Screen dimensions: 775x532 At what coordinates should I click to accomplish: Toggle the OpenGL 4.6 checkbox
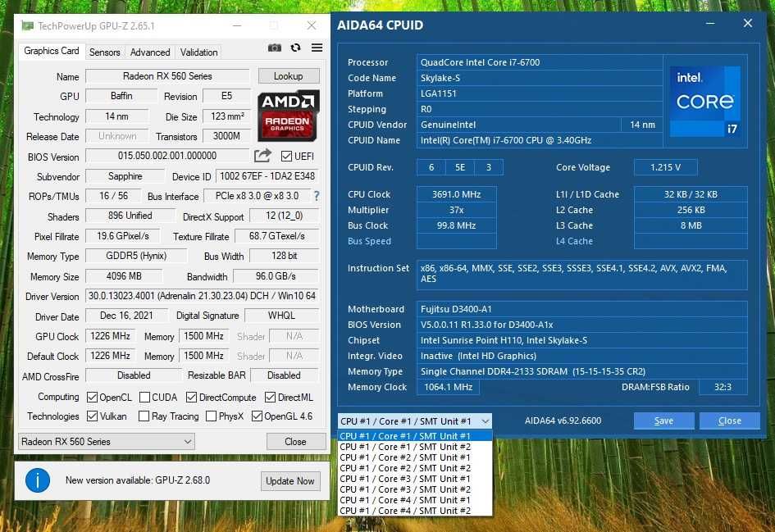coord(257,416)
